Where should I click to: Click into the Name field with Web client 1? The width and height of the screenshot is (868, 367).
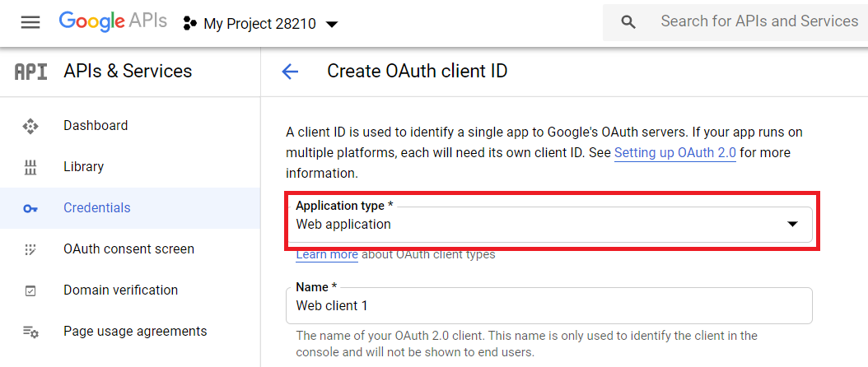point(549,305)
